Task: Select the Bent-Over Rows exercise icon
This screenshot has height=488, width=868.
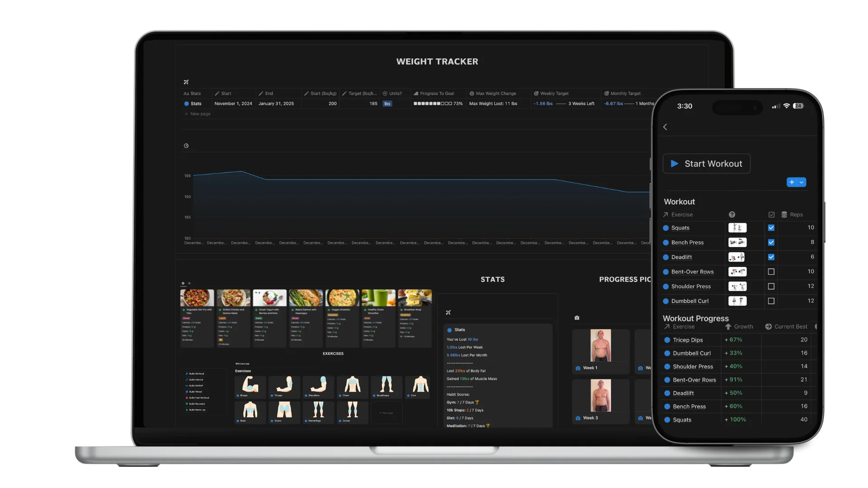Action: 737,272
